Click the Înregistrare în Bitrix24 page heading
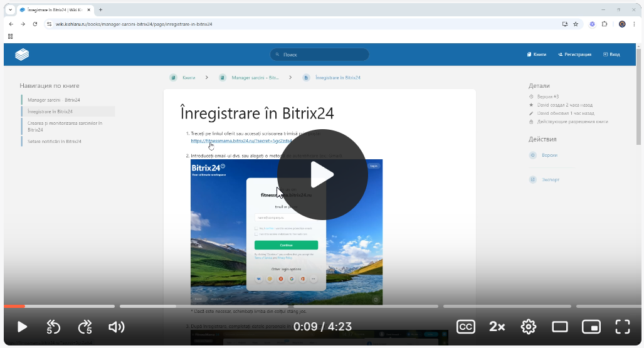 257,113
